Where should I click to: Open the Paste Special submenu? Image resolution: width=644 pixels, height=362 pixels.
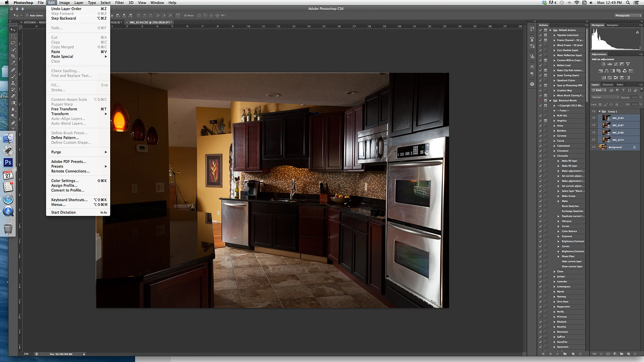(79, 56)
